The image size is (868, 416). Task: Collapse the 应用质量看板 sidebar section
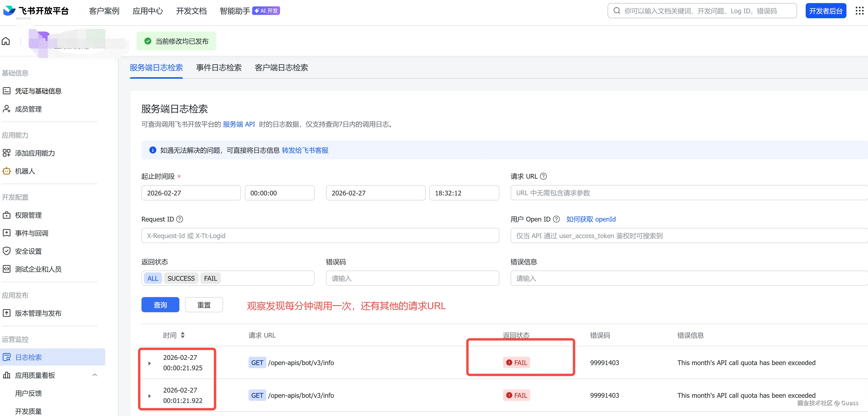(x=95, y=375)
